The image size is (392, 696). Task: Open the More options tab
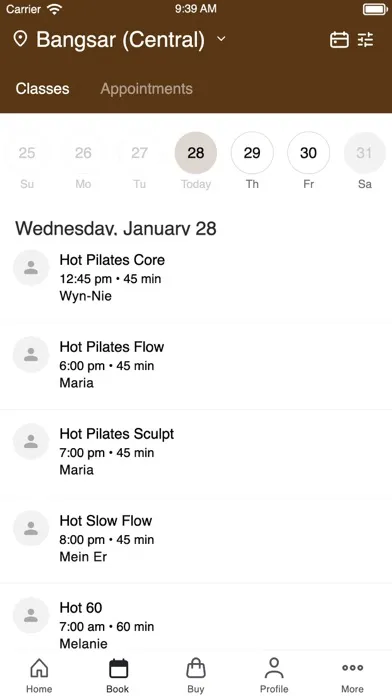pyautogui.click(x=352, y=675)
